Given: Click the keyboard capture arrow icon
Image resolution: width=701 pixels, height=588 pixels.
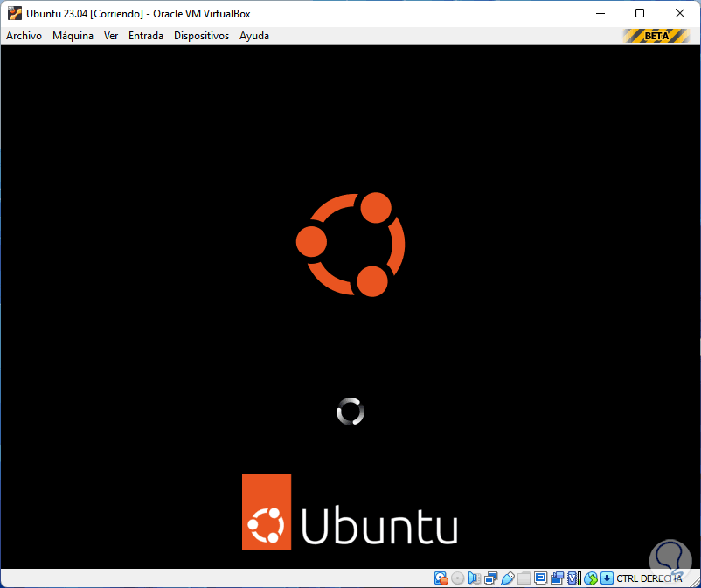Looking at the screenshot, I should [x=607, y=578].
